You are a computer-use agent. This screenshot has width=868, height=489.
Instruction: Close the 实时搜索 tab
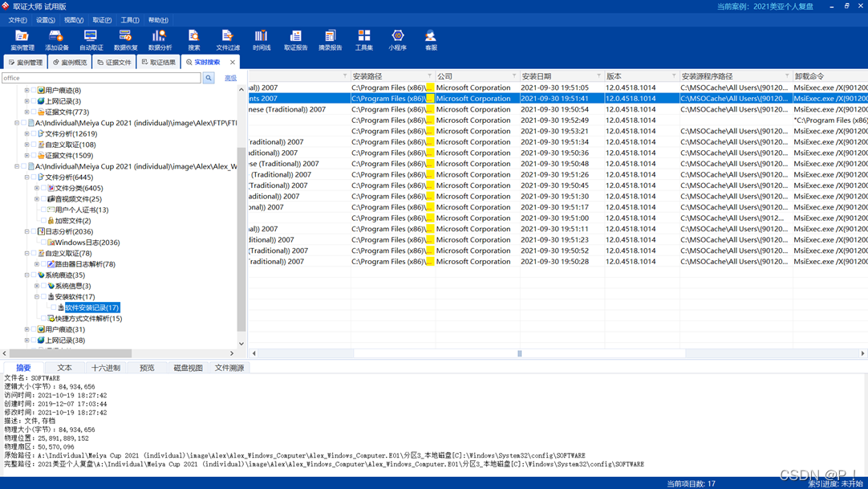coord(233,62)
